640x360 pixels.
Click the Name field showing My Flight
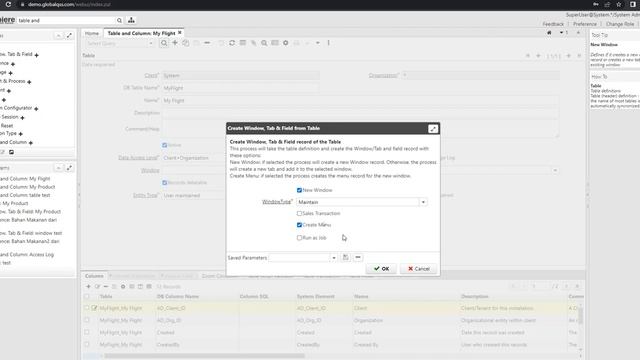point(360,100)
